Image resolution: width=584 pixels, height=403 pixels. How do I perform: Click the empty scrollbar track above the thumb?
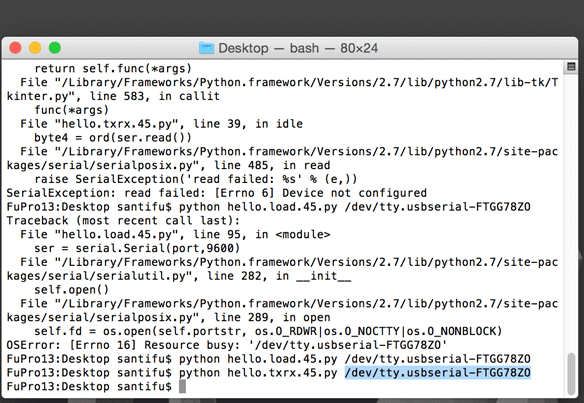(571, 212)
